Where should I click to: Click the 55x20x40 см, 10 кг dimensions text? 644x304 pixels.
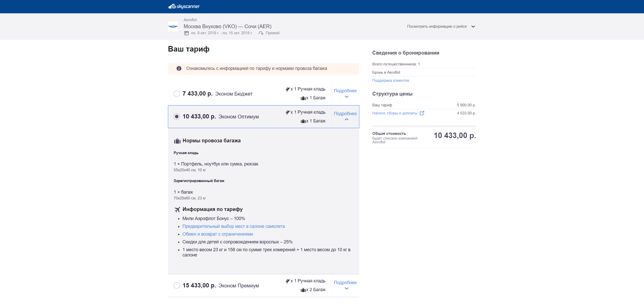click(x=190, y=170)
